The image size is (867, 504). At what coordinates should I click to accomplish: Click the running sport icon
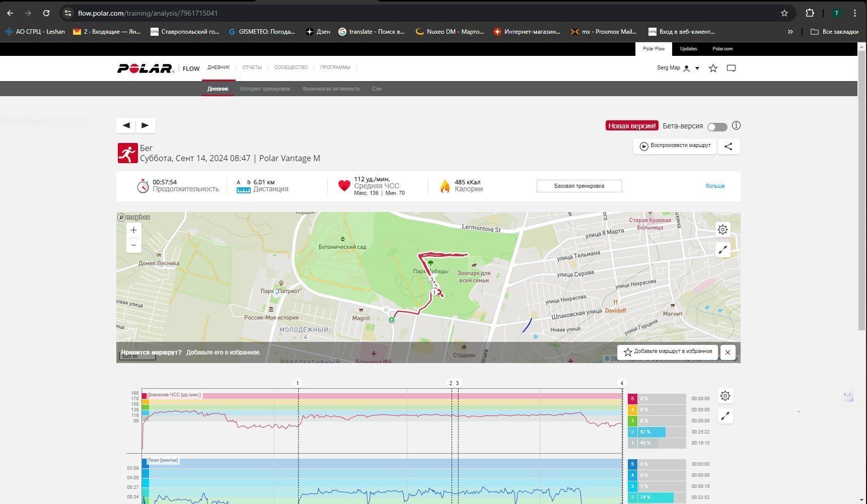click(127, 153)
